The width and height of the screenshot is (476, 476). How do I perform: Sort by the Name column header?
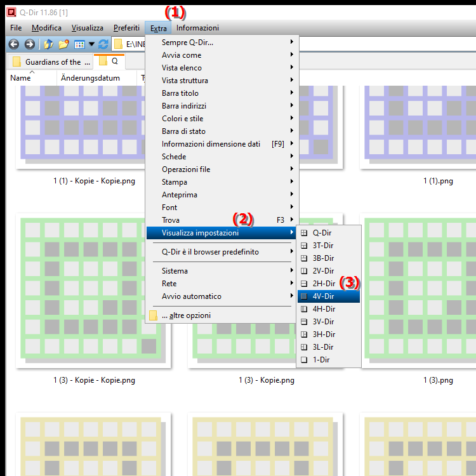(x=32, y=78)
